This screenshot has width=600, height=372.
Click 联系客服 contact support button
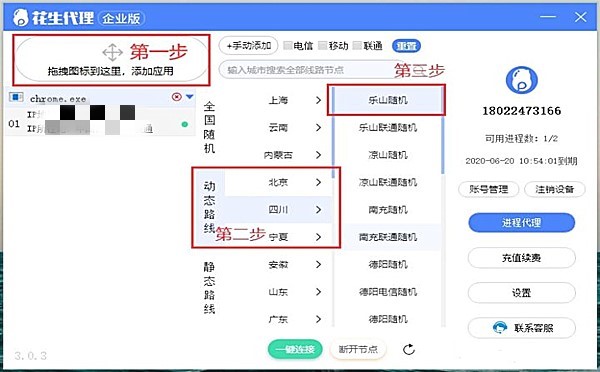(x=522, y=328)
